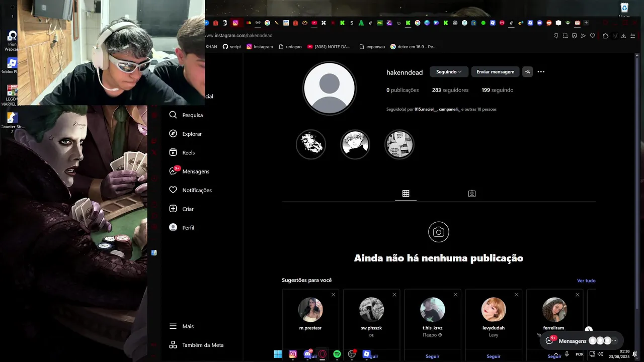The width and height of the screenshot is (644, 362).
Task: Open Spotify from the taskbar
Action: coord(337,354)
